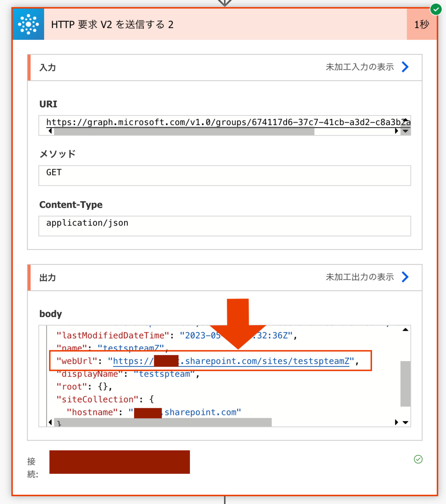Click the "siteCollection" key in body
This screenshot has width=446, height=504.
click(x=98, y=399)
